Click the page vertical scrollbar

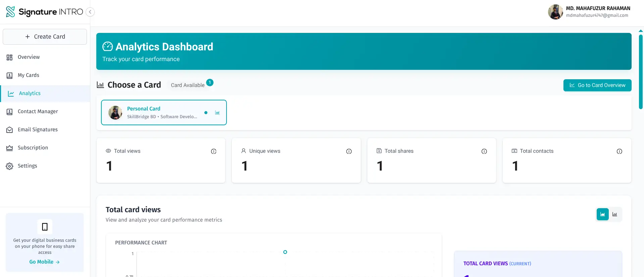point(640,72)
